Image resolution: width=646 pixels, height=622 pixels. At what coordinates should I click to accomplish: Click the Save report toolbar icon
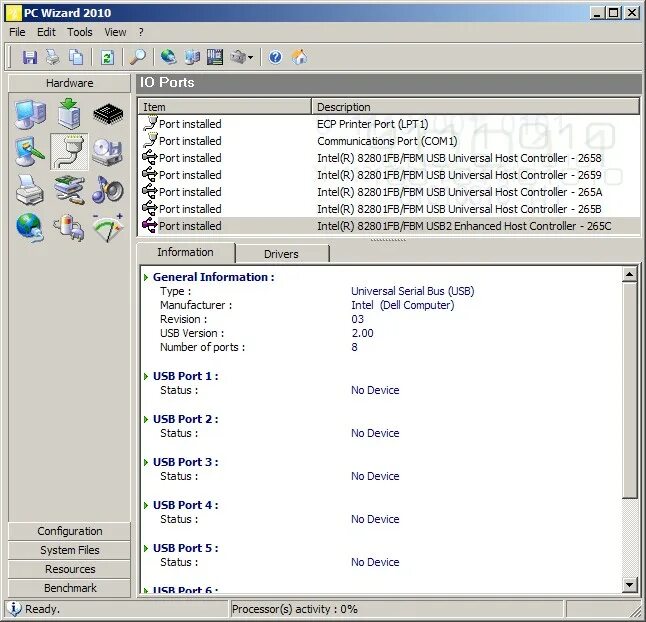pos(30,57)
